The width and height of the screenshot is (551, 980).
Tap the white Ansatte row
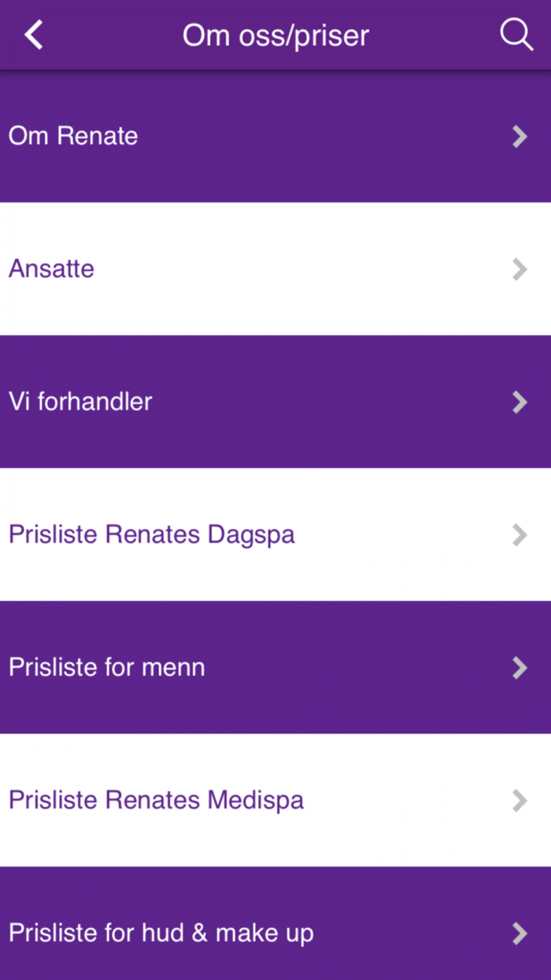coord(275,269)
